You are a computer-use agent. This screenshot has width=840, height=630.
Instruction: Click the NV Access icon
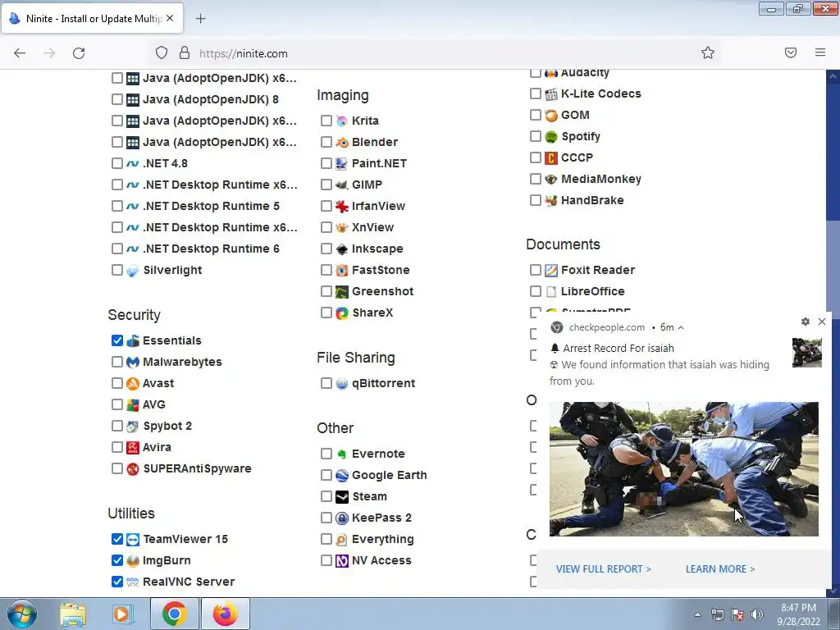[342, 561]
